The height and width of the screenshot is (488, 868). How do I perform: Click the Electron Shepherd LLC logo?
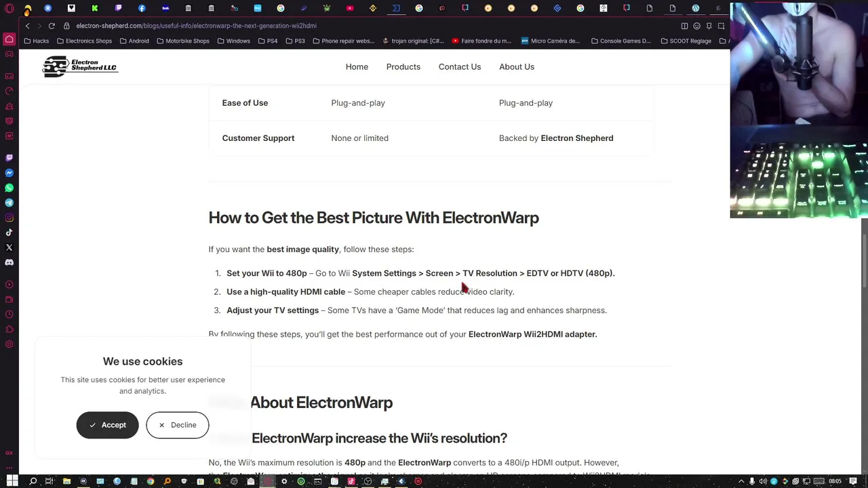80,66
